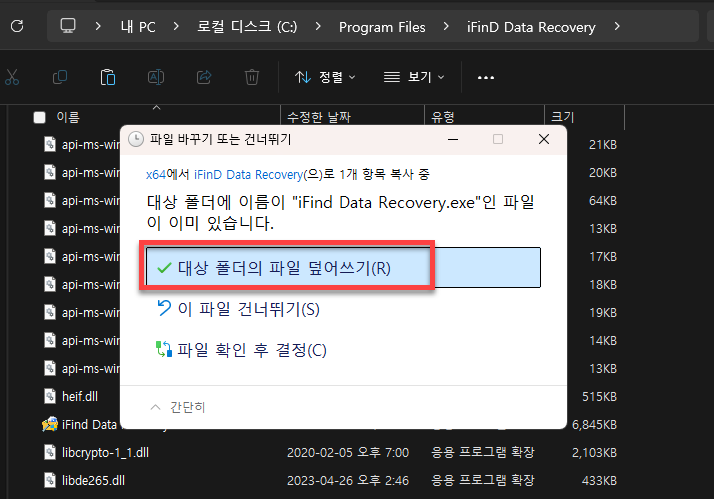Click the 6,845KB size cell
The width and height of the screenshot is (714, 499).
(594, 425)
